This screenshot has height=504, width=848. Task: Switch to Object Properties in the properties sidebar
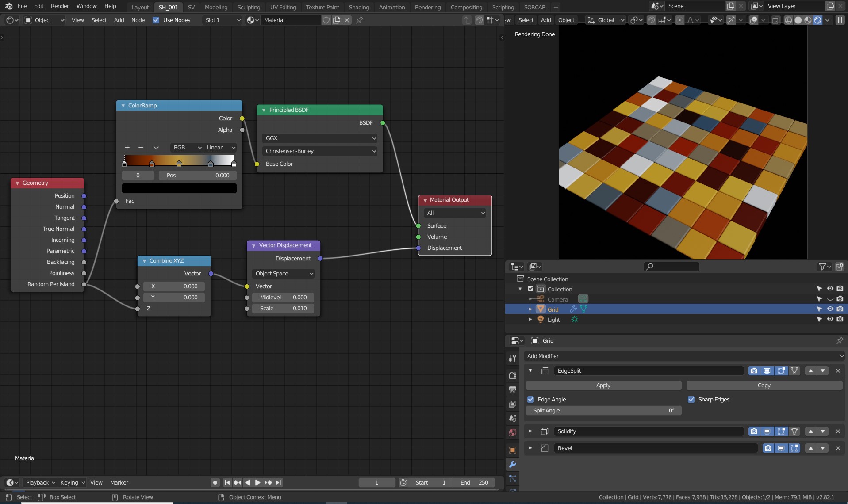(x=513, y=449)
